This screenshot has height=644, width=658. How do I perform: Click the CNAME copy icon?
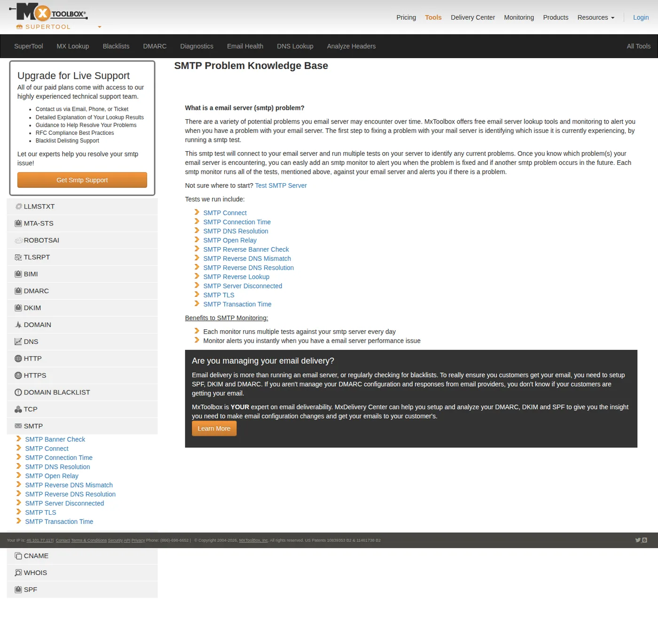pyautogui.click(x=18, y=556)
